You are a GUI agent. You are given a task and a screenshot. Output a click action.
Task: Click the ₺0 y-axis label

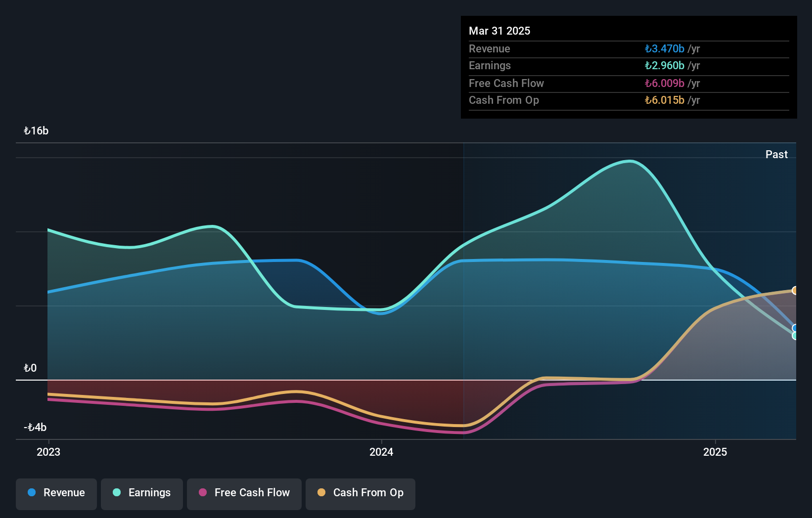coord(30,368)
